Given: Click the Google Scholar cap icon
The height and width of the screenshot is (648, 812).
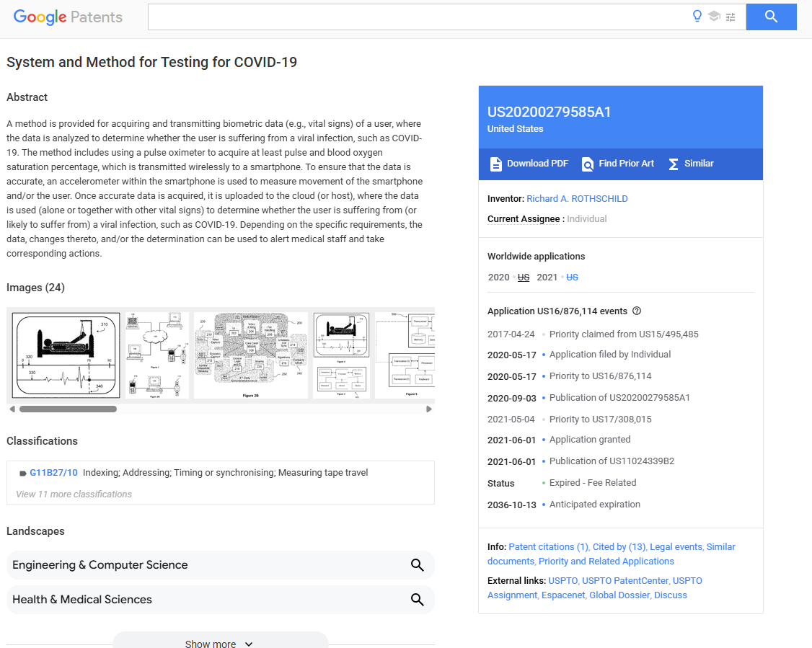Looking at the screenshot, I should tap(714, 17).
